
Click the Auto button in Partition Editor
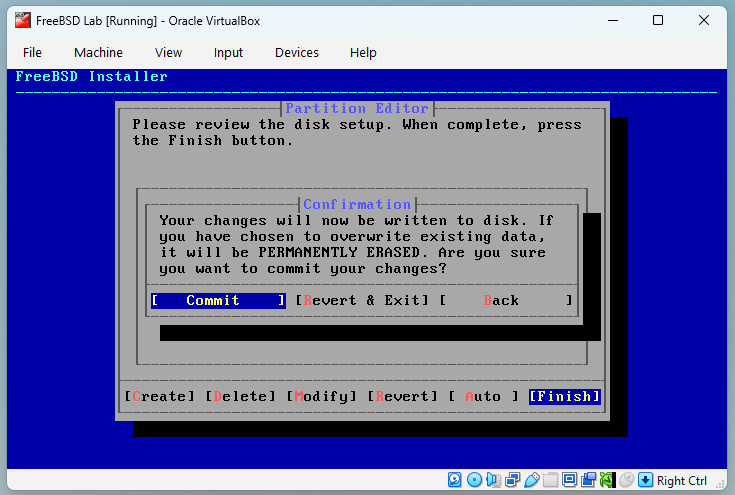[x=484, y=397]
